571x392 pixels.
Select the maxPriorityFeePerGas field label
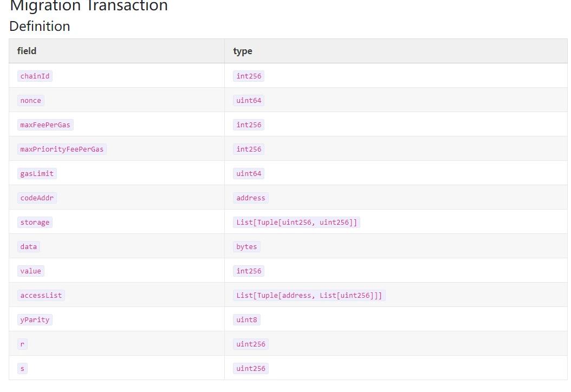click(62, 149)
